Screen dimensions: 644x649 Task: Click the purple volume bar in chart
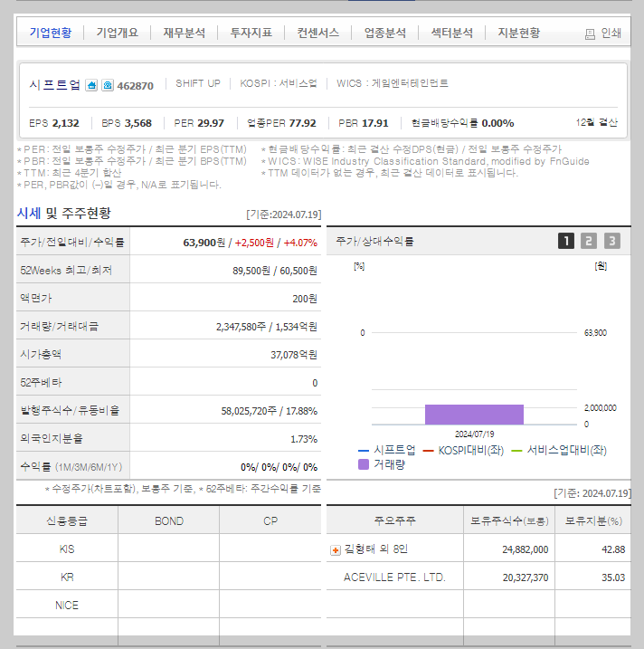(x=474, y=415)
